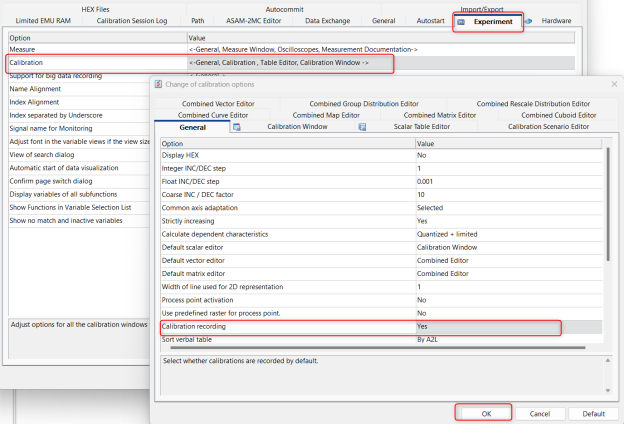
Task: Select the Combined Matrix Editor tab
Action: pos(440,115)
